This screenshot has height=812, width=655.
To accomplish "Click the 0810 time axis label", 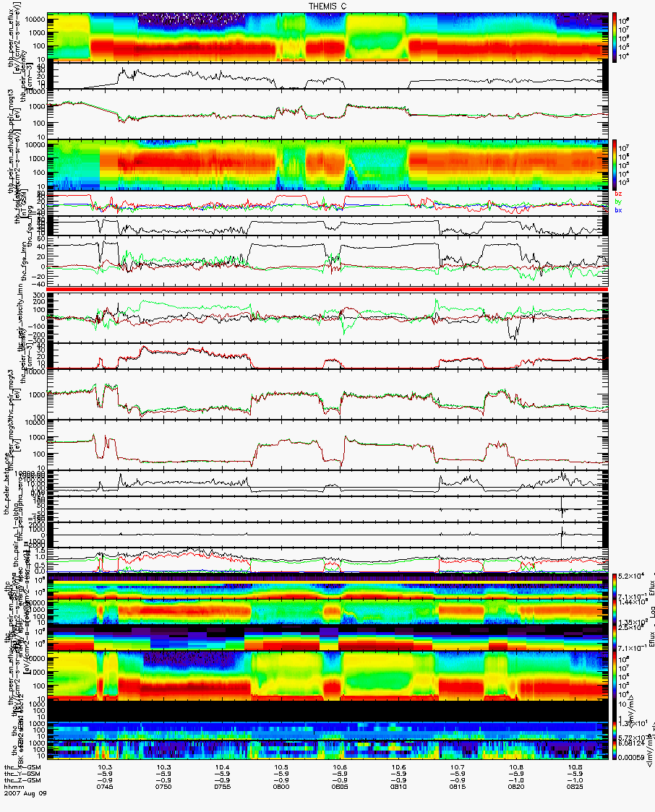I will click(398, 787).
